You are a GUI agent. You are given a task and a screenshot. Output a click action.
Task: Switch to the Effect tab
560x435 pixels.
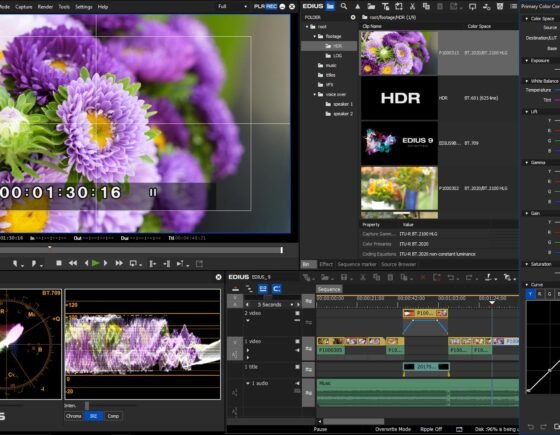click(326, 264)
